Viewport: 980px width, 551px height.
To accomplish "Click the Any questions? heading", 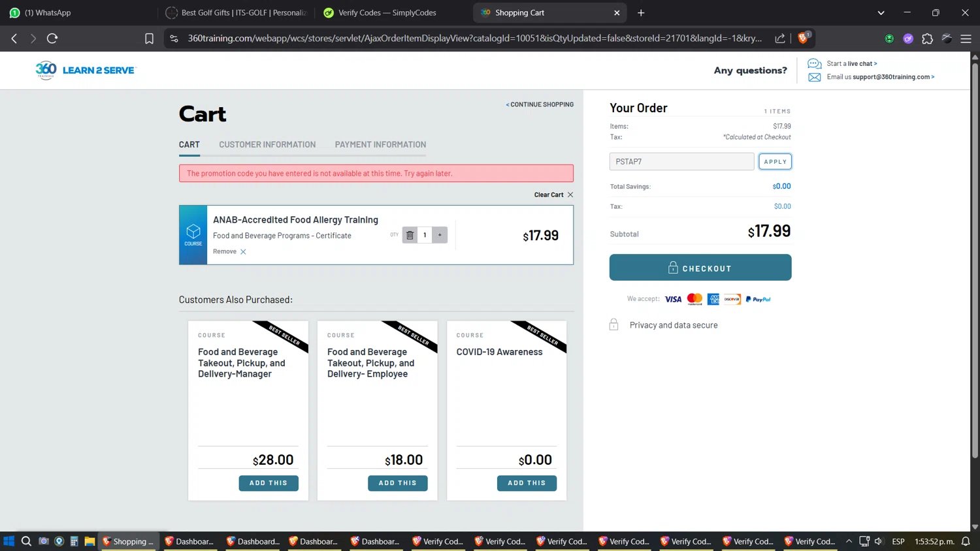I will [750, 71].
